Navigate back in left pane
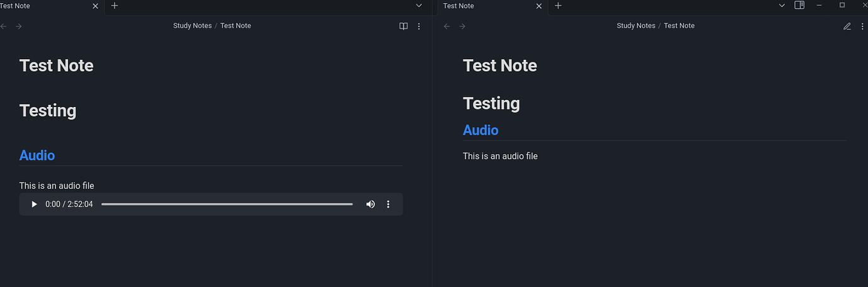The image size is (868, 287). pyautogui.click(x=4, y=26)
